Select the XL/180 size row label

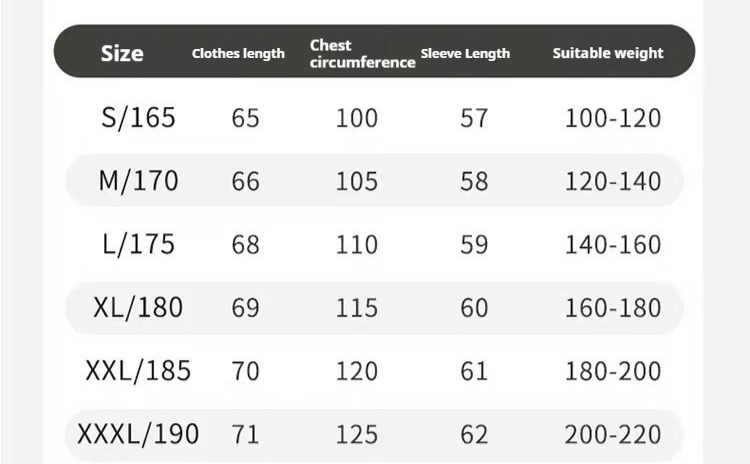[x=138, y=307]
